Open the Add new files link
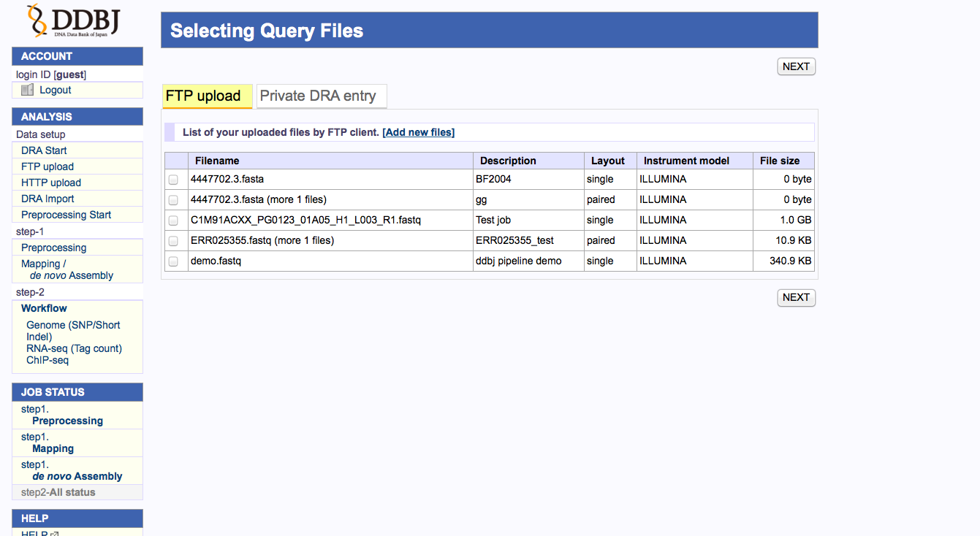 click(x=418, y=132)
